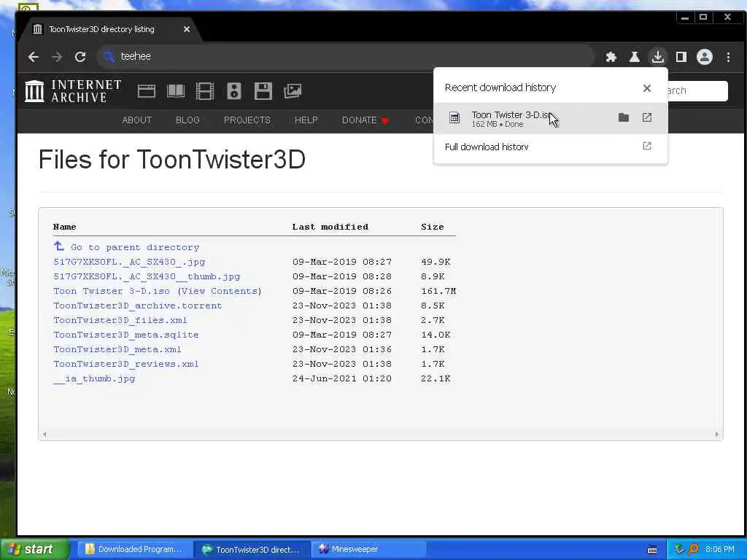Download Toon Twister 3-D.iso link
This screenshot has height=560, width=747.
[112, 291]
